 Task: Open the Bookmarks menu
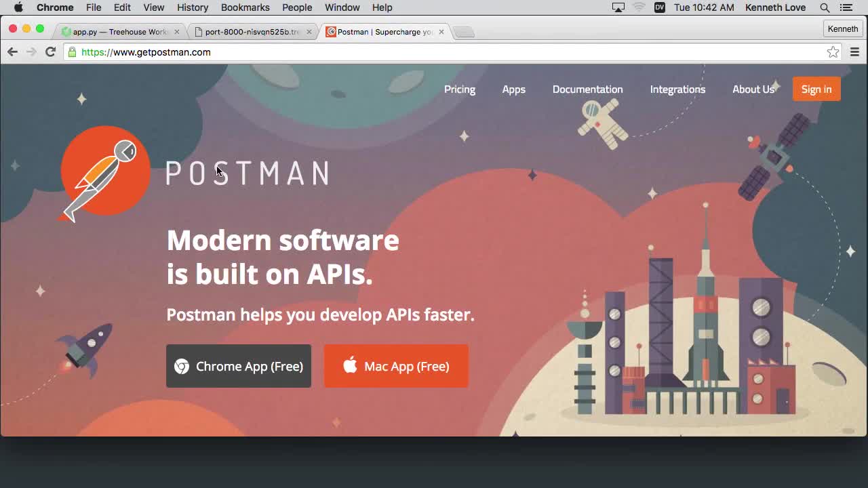tap(245, 7)
